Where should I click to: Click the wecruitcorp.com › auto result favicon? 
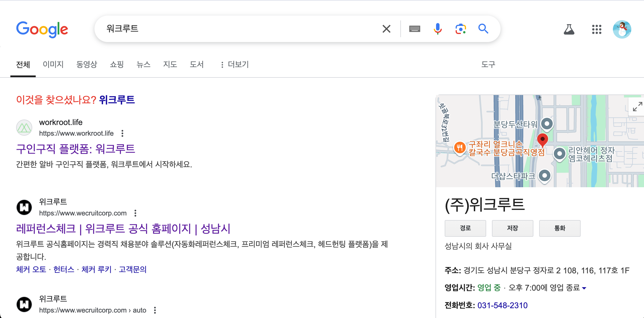(x=24, y=304)
